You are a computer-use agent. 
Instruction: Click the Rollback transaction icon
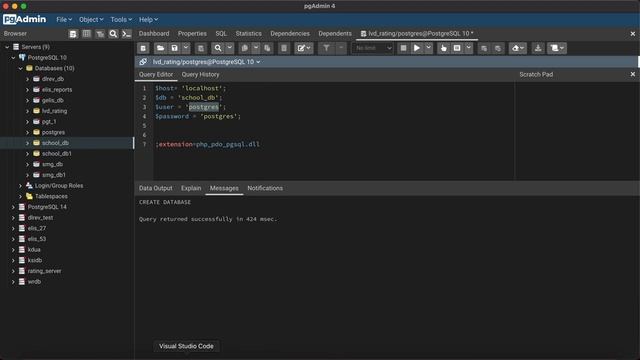498,48
